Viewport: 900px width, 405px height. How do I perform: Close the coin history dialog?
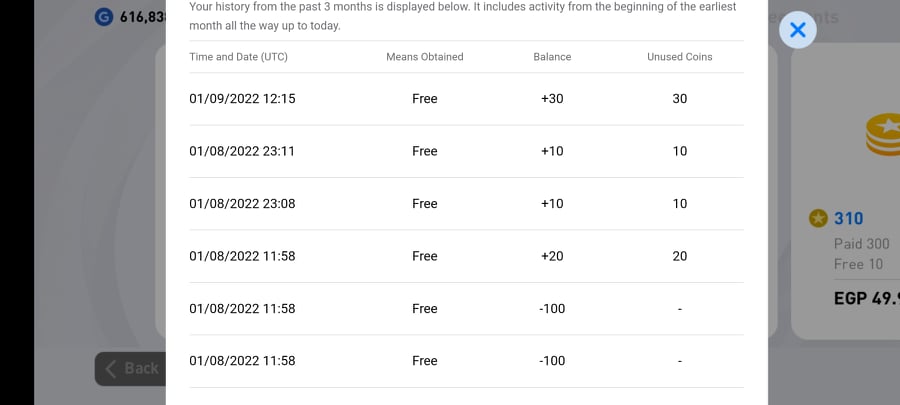(797, 30)
